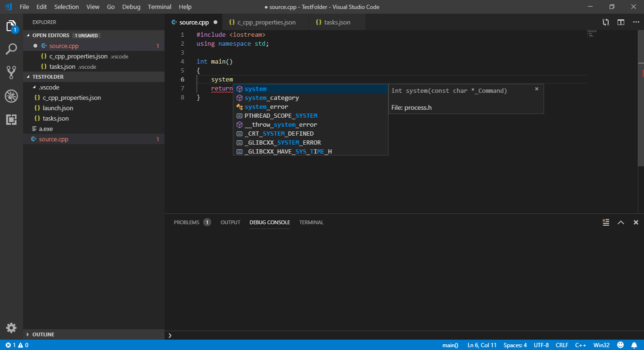Viewport: 644px width, 350px height.
Task: Switch to the tasks.json editor tab
Action: (x=337, y=22)
